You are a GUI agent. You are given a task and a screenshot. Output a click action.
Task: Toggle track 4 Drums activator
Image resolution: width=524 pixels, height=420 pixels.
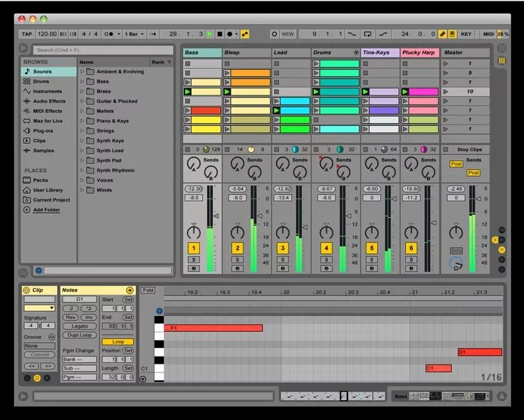327,248
